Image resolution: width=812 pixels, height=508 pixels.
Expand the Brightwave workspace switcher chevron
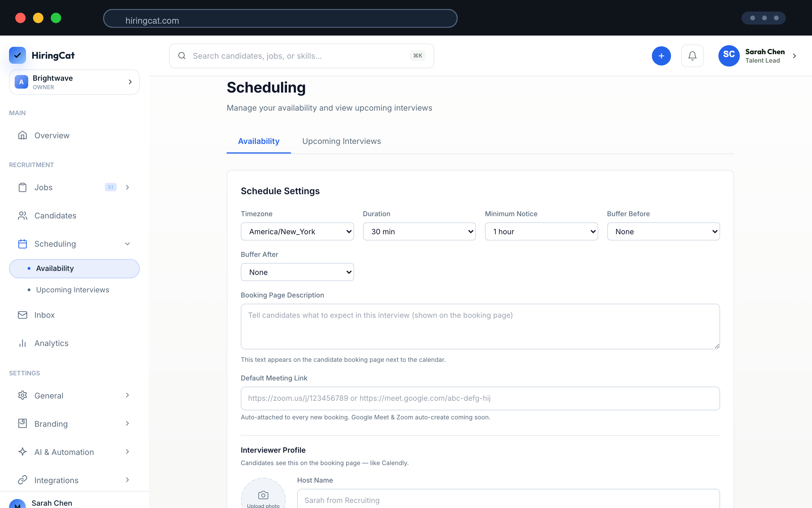click(130, 82)
